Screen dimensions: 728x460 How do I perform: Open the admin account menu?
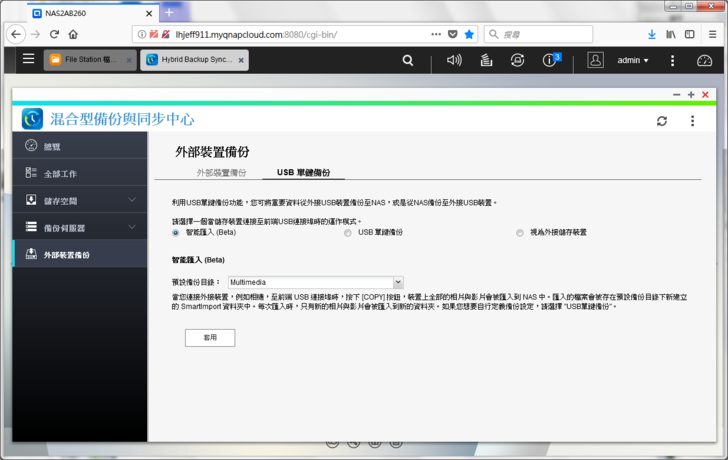point(632,60)
